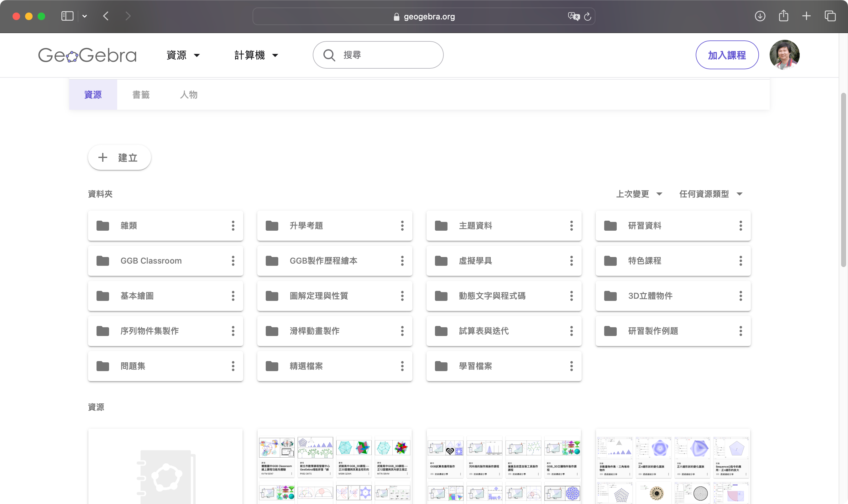The width and height of the screenshot is (848, 504).
Task: Open more options for 滑桿動畫製作 folder
Action: (x=402, y=331)
